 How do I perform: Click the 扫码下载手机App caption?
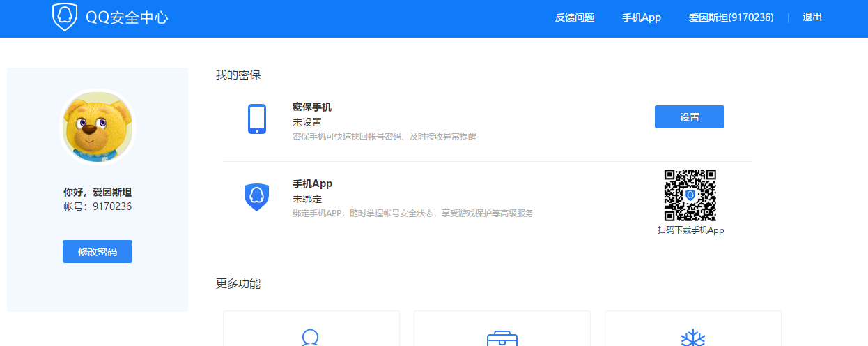[x=691, y=230]
